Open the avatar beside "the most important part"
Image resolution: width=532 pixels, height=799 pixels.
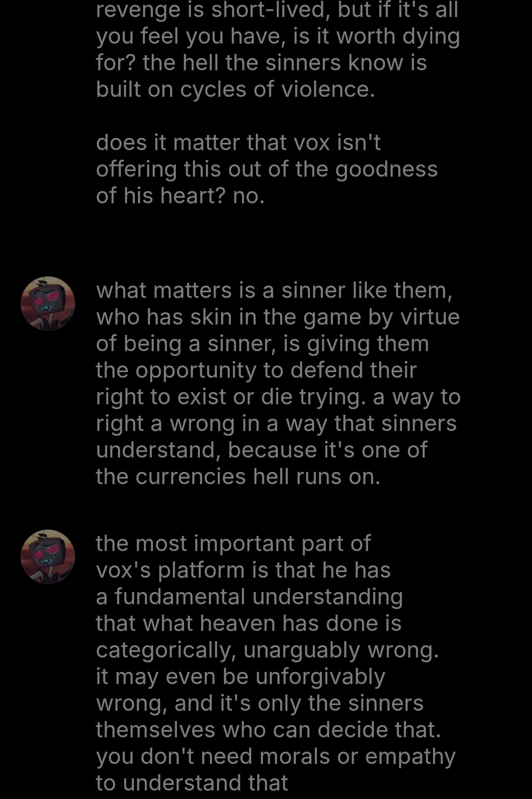[48, 557]
